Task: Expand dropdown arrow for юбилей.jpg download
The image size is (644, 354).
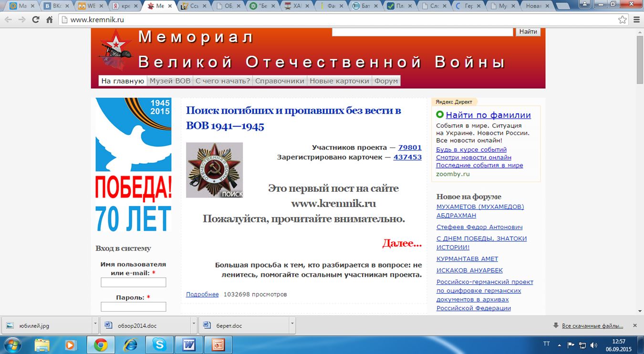Action: (x=95, y=324)
